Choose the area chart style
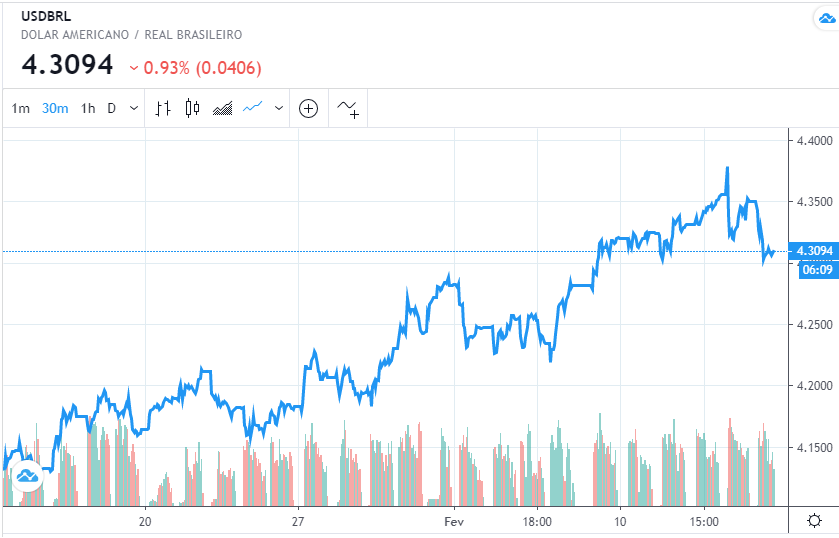This screenshot has width=839, height=538. [223, 108]
